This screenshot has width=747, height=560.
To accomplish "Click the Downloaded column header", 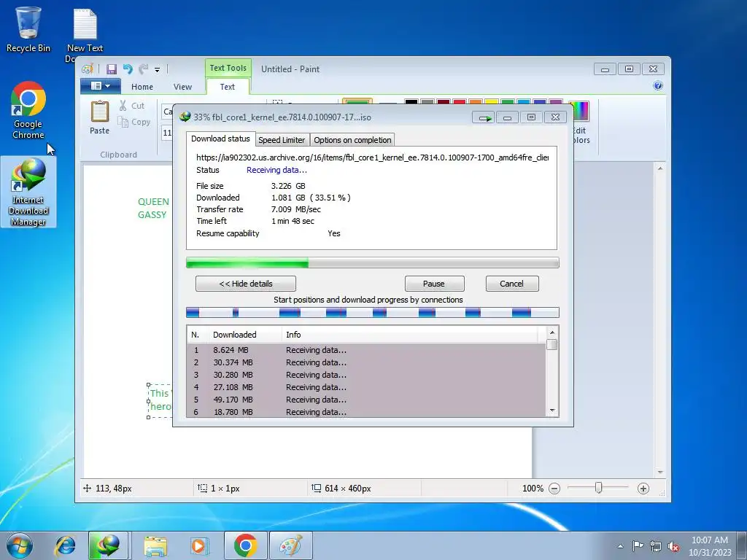I will click(x=245, y=335).
